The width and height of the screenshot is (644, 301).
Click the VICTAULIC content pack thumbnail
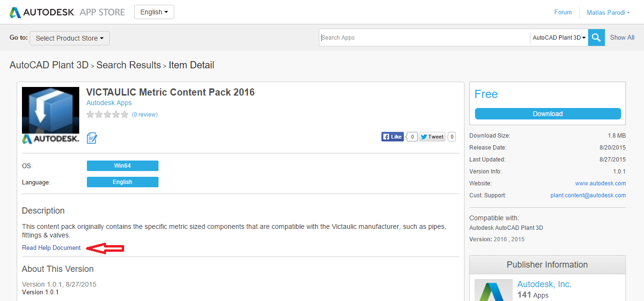click(x=51, y=115)
